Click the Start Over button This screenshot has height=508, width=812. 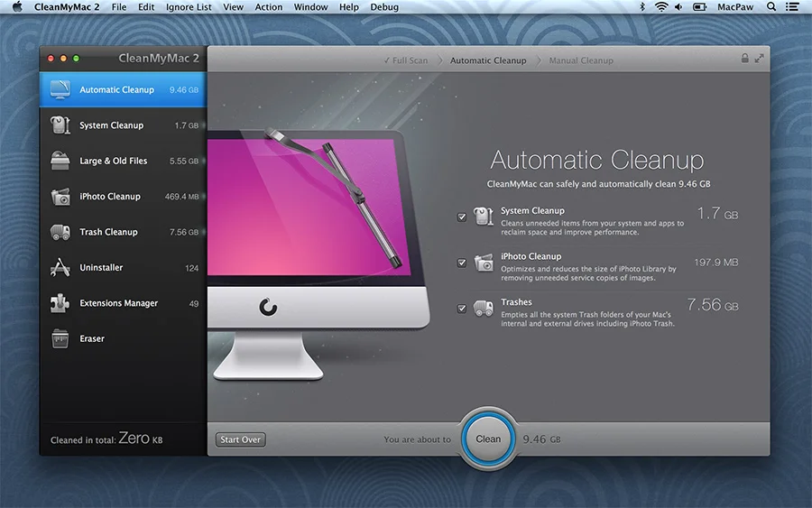pos(240,439)
